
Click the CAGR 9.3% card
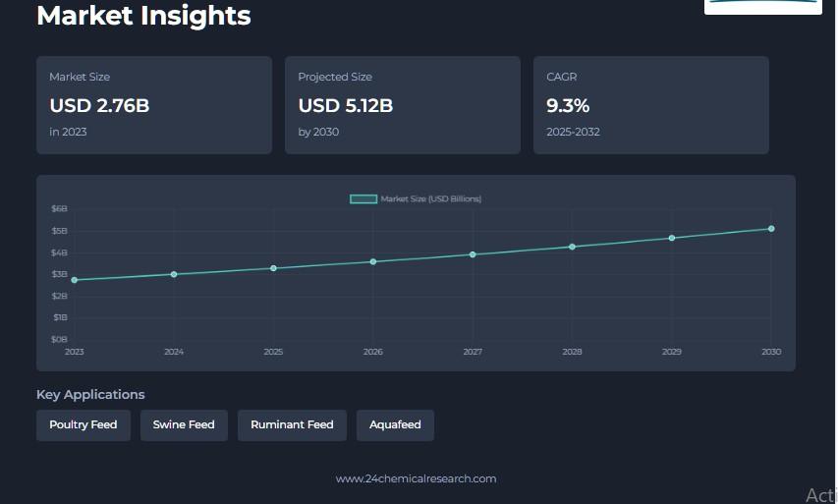pyautogui.click(x=651, y=105)
